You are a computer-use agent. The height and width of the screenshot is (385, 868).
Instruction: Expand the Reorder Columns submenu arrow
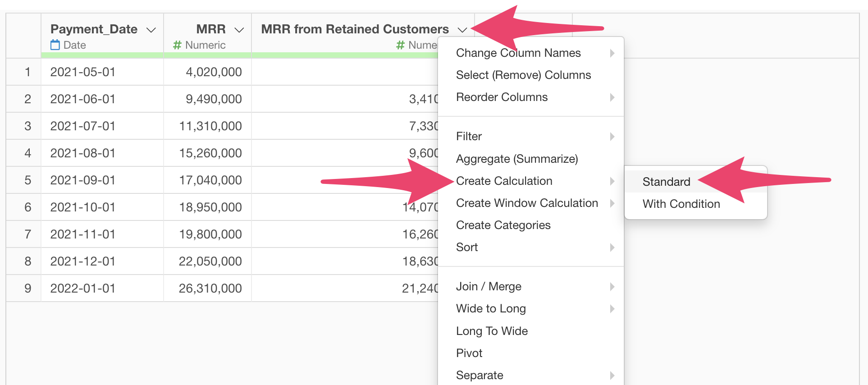[x=612, y=97]
